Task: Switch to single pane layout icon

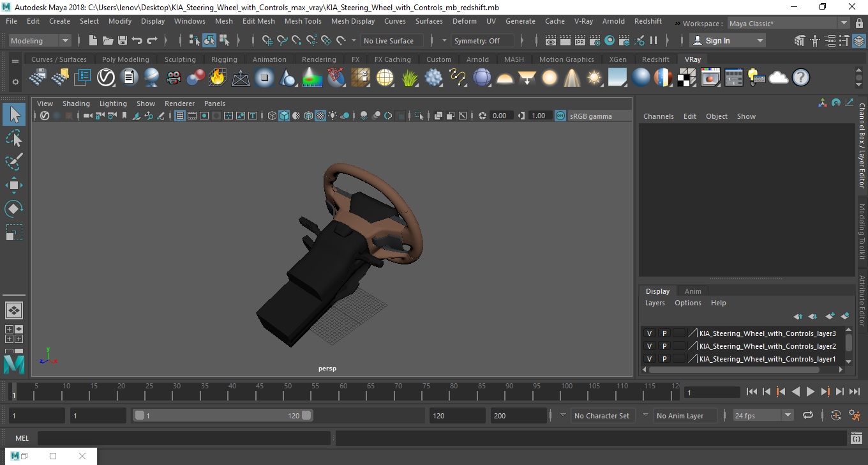Action: pyautogui.click(x=14, y=310)
